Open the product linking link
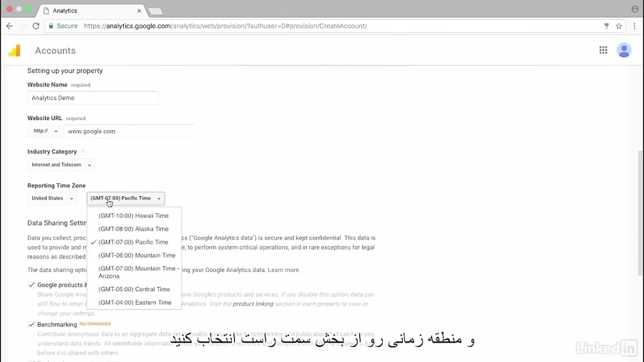 coord(253,304)
